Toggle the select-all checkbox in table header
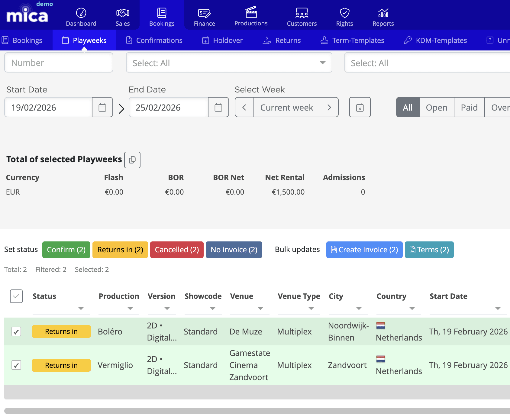 (x=16, y=296)
